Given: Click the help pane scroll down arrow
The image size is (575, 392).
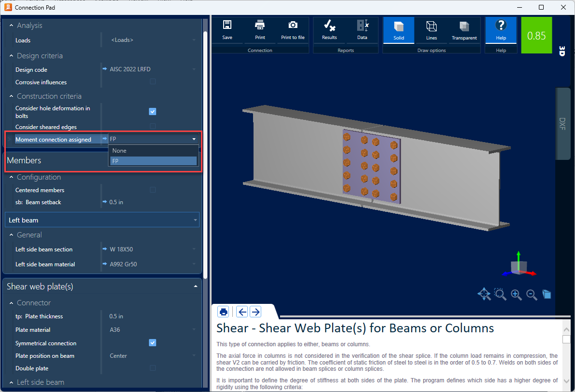Looking at the screenshot, I should pos(566,381).
